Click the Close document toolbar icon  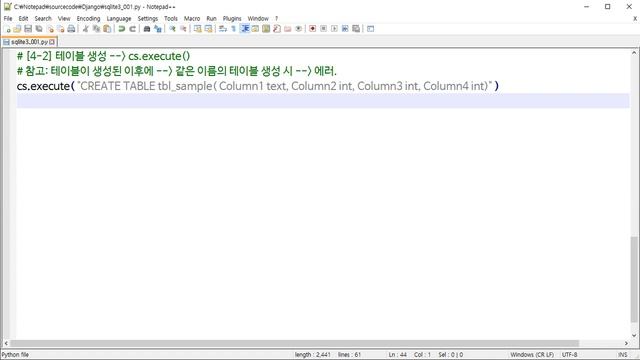pos(50,29)
